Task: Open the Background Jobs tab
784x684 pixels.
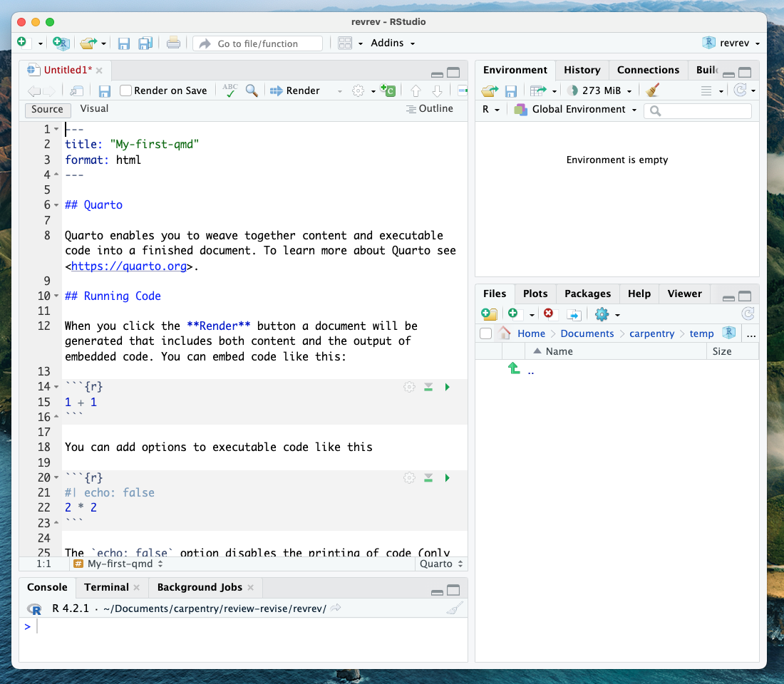Action: [x=200, y=587]
